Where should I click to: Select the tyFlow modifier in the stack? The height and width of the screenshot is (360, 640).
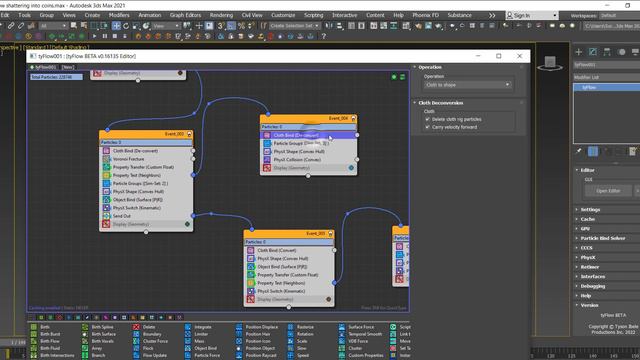pyautogui.click(x=607, y=87)
